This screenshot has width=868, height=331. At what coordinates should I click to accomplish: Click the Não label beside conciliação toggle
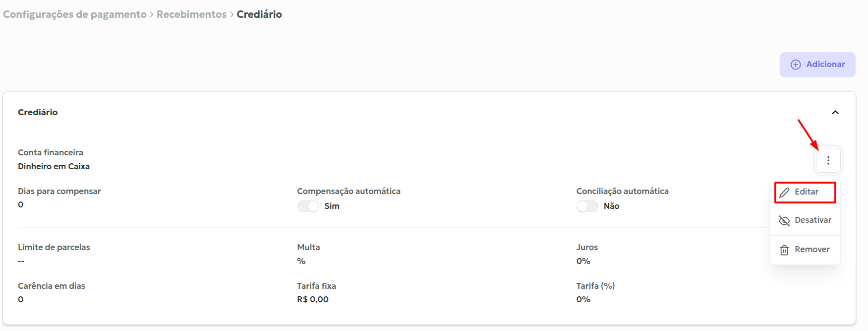click(611, 206)
